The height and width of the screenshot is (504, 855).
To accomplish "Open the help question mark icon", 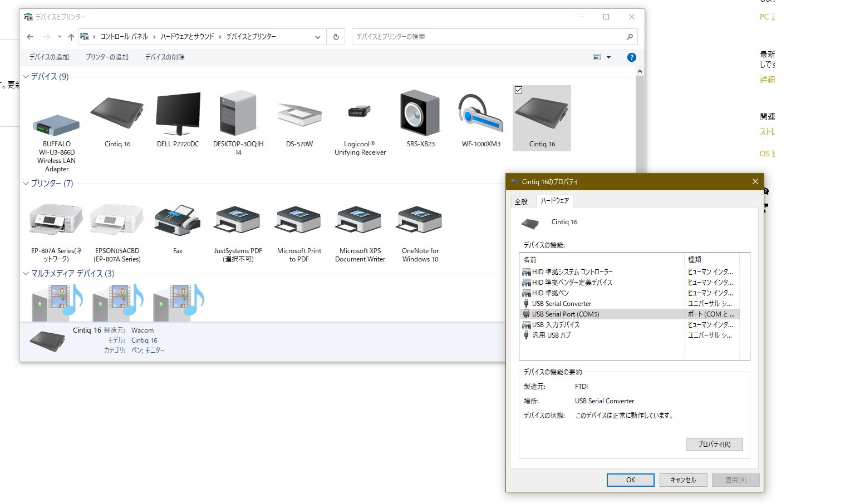I will click(x=631, y=57).
